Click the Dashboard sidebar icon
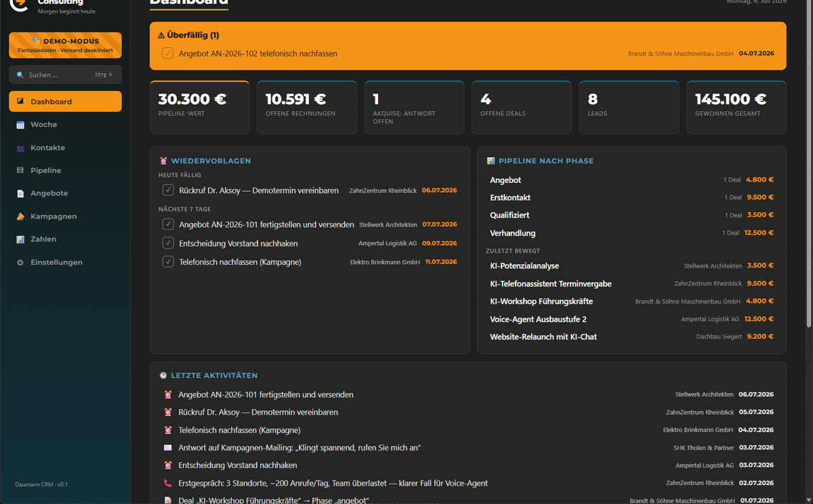The image size is (813, 504). pyautogui.click(x=20, y=102)
